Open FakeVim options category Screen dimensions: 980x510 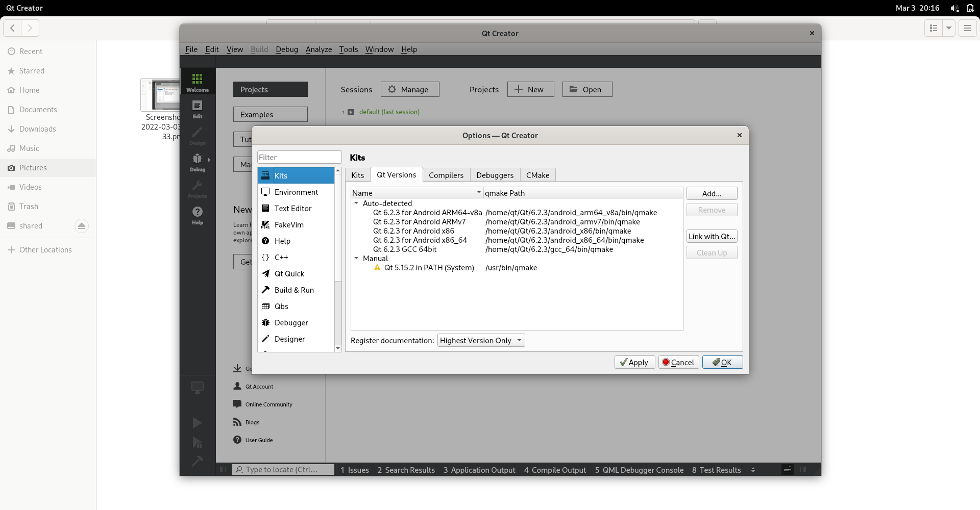(x=296, y=224)
